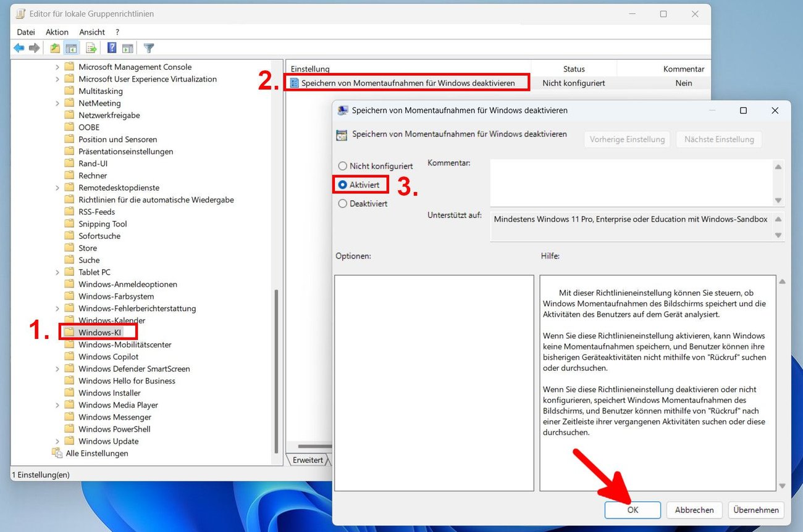Click the forward navigation arrow
Image resolution: width=803 pixels, height=532 pixels.
point(35,48)
